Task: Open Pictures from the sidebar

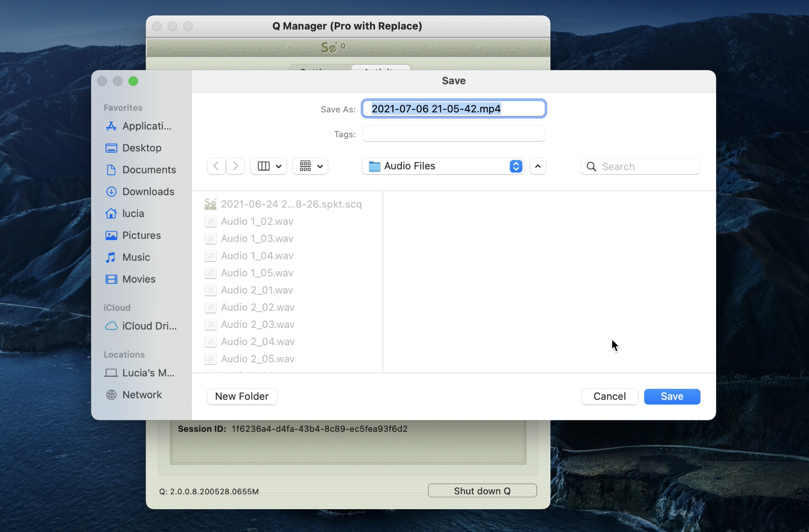Action: (133, 236)
